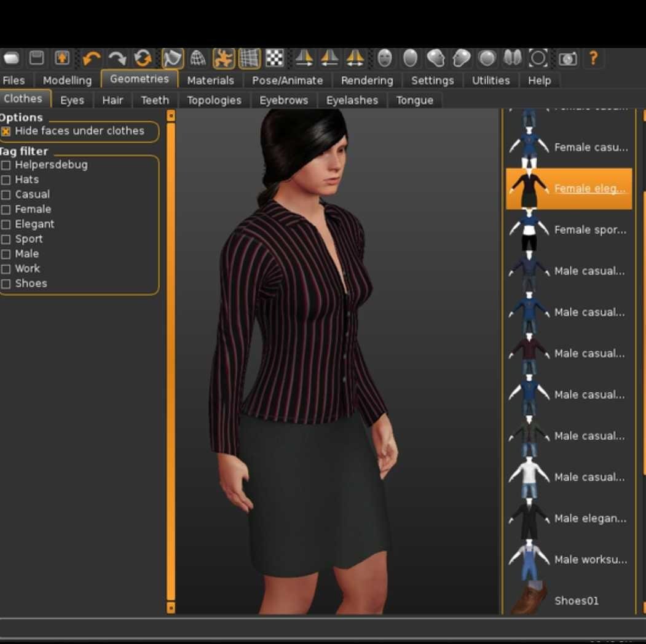The width and height of the screenshot is (646, 644).
Task: Click the Undo arrow icon
Action: point(91,58)
